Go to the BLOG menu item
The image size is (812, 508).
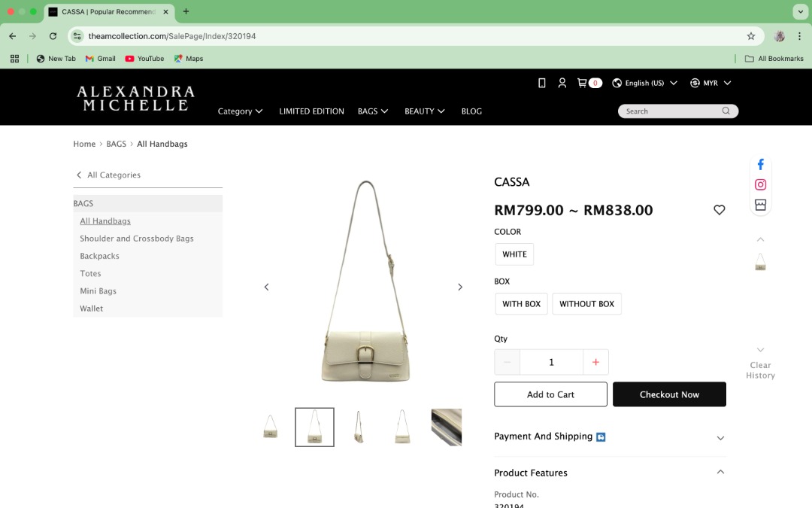point(471,111)
